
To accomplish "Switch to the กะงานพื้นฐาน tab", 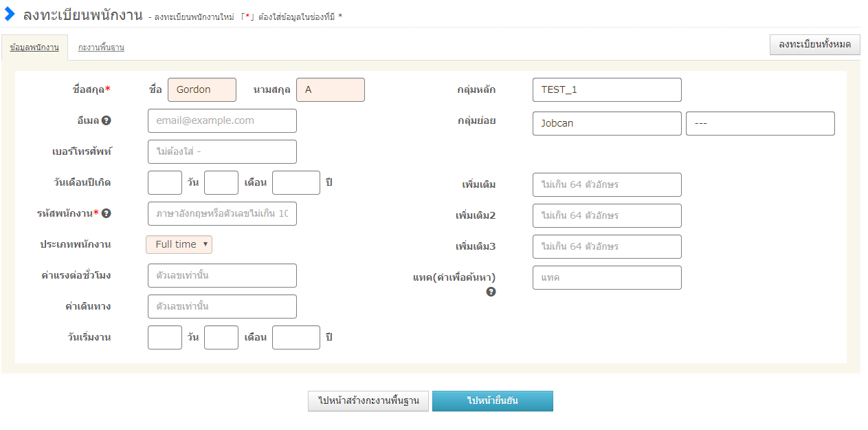I will (101, 47).
